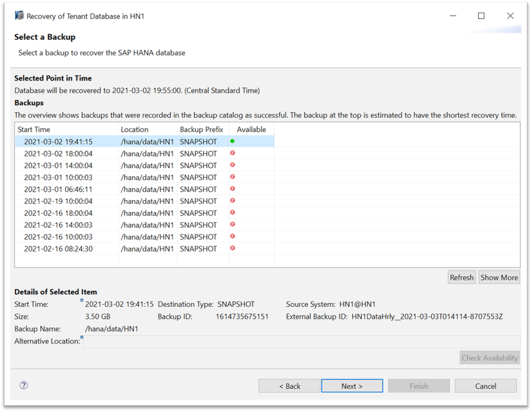Select backup row 2021-03-01 10:00:03
532x412 pixels.
tap(144, 177)
